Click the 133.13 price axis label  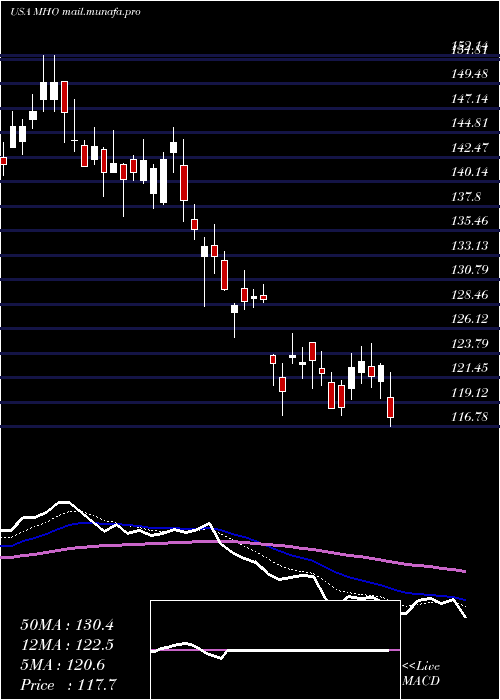[x=469, y=246]
